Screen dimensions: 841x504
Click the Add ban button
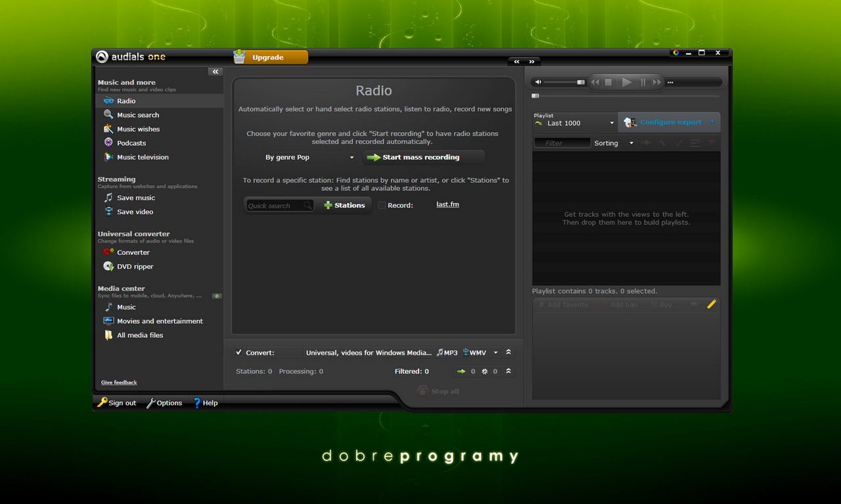coord(618,305)
